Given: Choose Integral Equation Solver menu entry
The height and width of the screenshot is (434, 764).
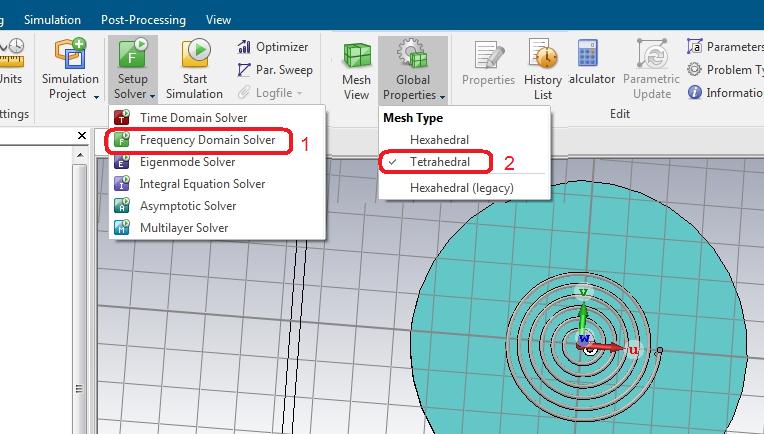Looking at the screenshot, I should coord(217,184).
